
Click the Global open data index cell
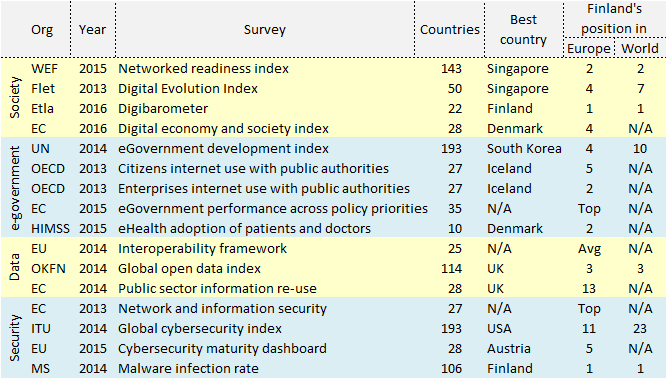[189, 269]
